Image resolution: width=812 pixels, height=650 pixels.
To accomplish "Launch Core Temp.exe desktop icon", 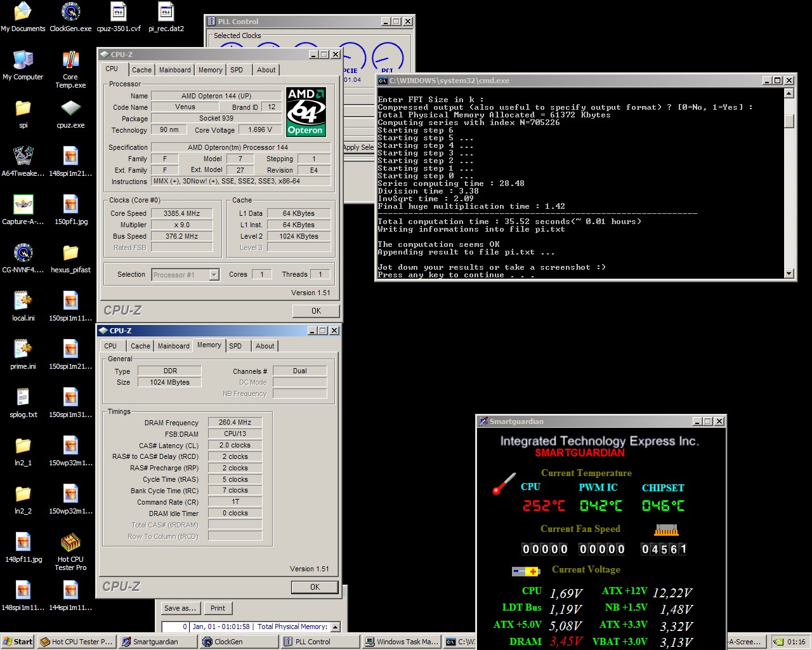I will (x=70, y=69).
